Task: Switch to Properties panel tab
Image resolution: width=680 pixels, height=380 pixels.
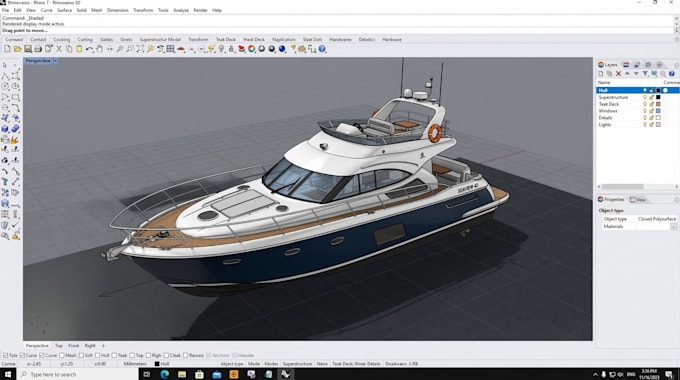Action: [x=611, y=200]
